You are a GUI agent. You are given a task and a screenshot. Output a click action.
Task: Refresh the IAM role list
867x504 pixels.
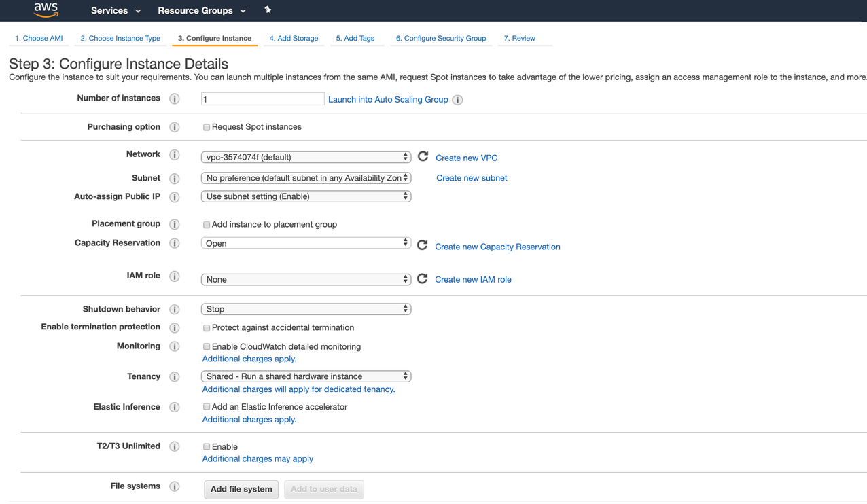422,278
